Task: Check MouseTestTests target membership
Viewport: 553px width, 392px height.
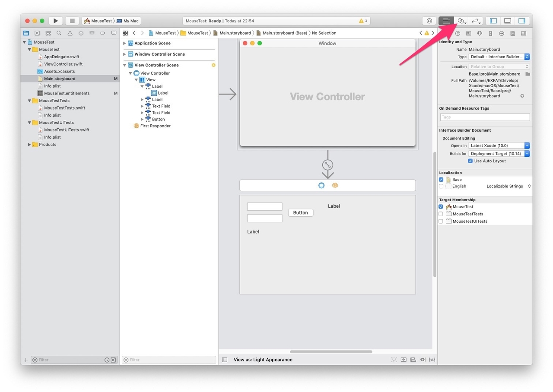Action: [441, 214]
